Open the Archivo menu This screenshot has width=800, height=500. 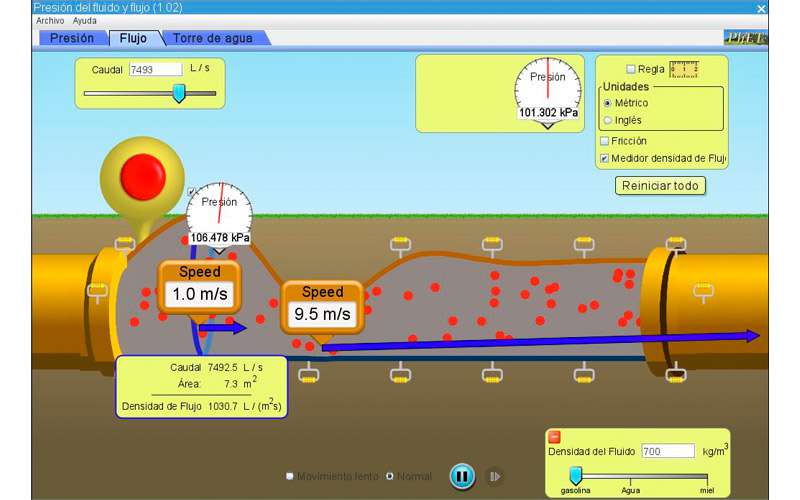click(50, 20)
